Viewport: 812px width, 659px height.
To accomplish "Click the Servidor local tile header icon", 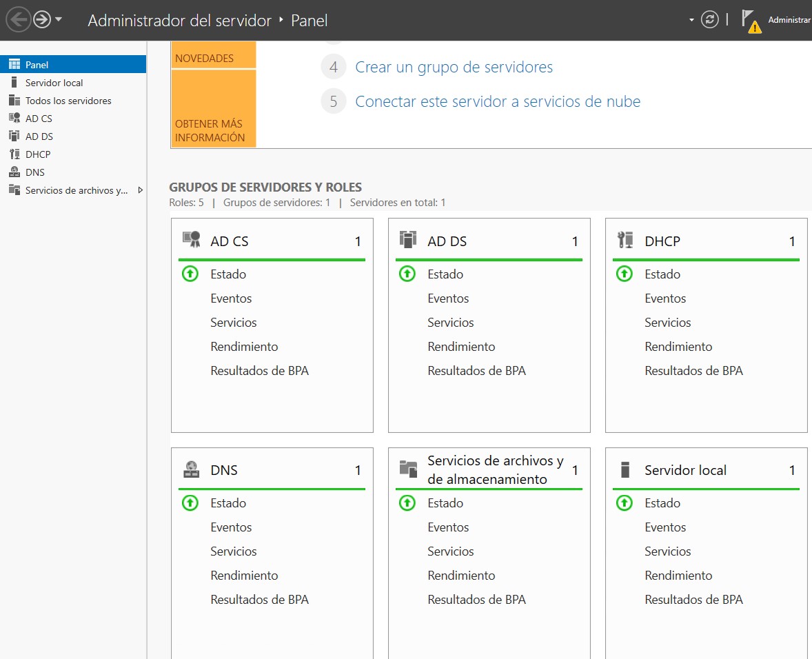I will pos(625,469).
